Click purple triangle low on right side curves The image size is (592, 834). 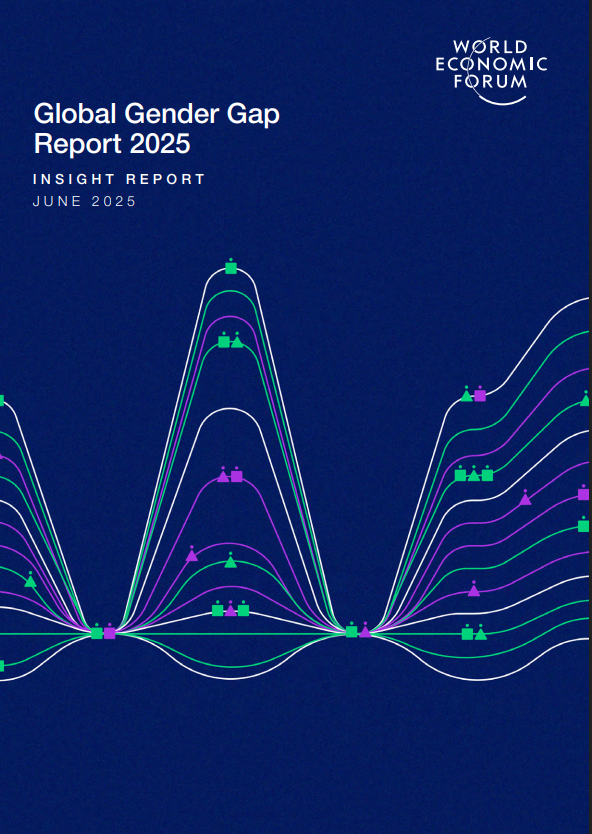coord(474,590)
